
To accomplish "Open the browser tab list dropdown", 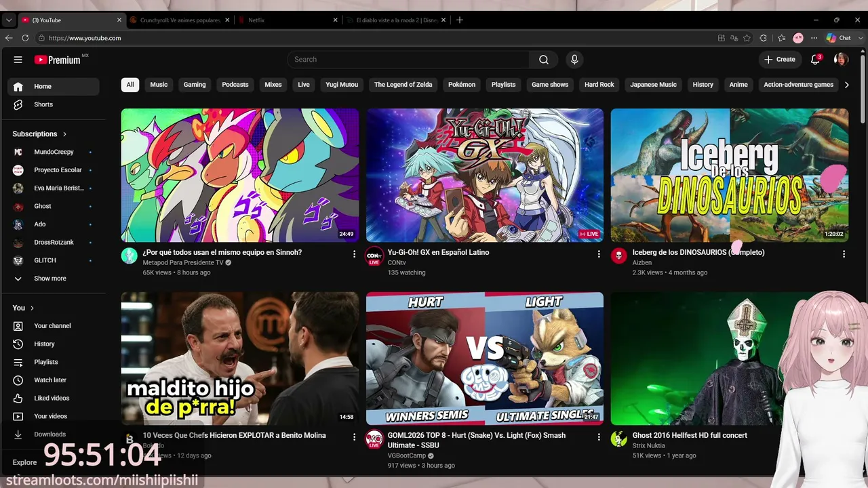I will (9, 20).
